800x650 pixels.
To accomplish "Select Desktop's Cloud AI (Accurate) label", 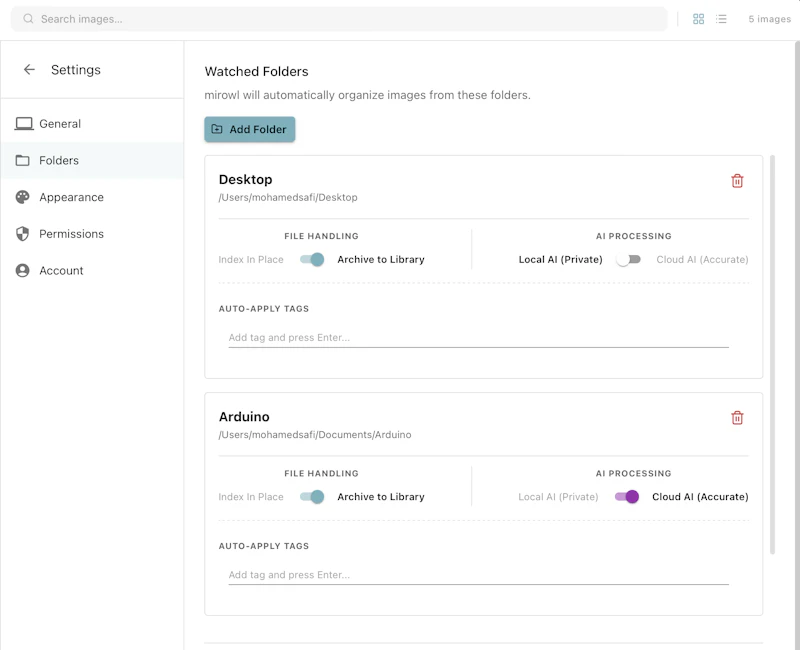I will [702, 259].
